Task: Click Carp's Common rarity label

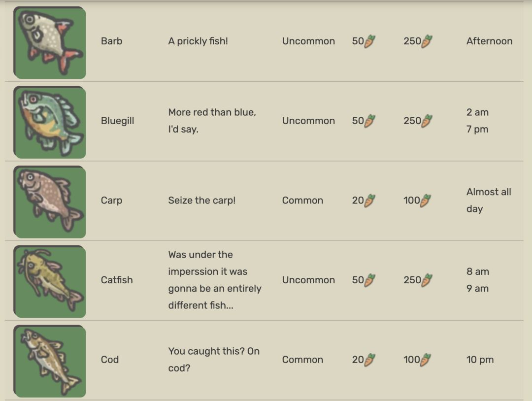Action: (x=302, y=200)
